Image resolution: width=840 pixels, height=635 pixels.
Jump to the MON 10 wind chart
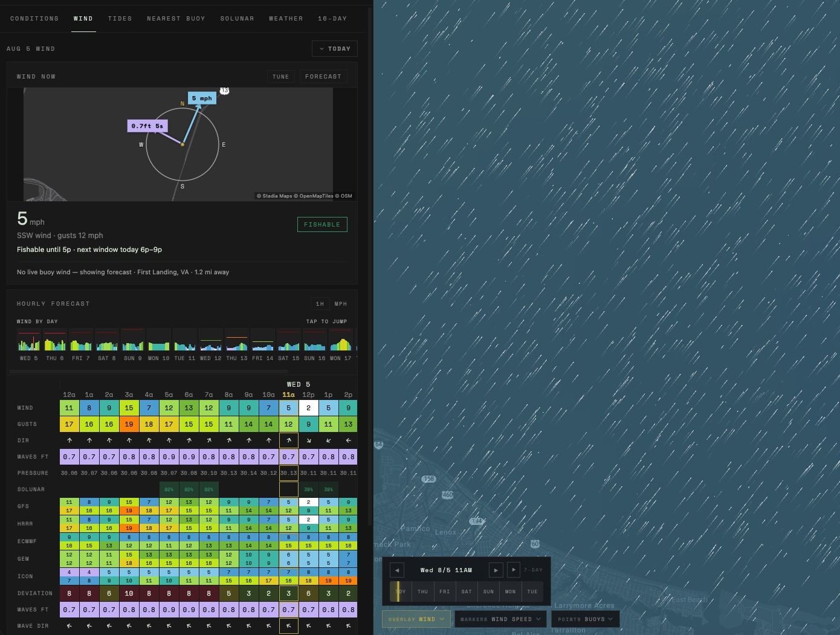coord(159,345)
